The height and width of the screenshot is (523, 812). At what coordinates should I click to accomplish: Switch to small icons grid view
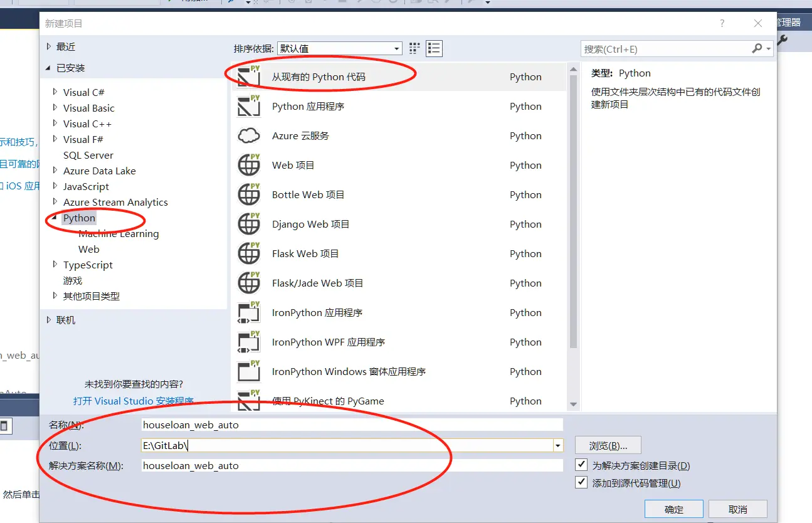[414, 48]
